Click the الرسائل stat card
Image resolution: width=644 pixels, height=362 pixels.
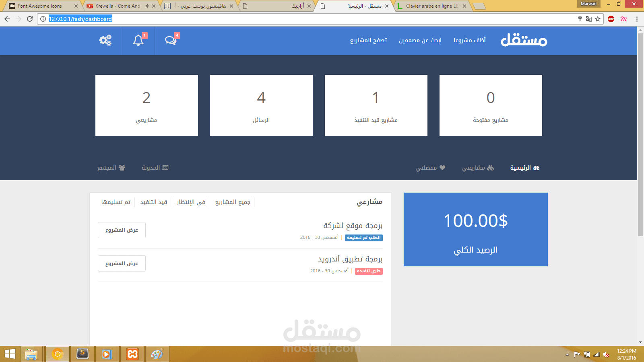point(261,105)
